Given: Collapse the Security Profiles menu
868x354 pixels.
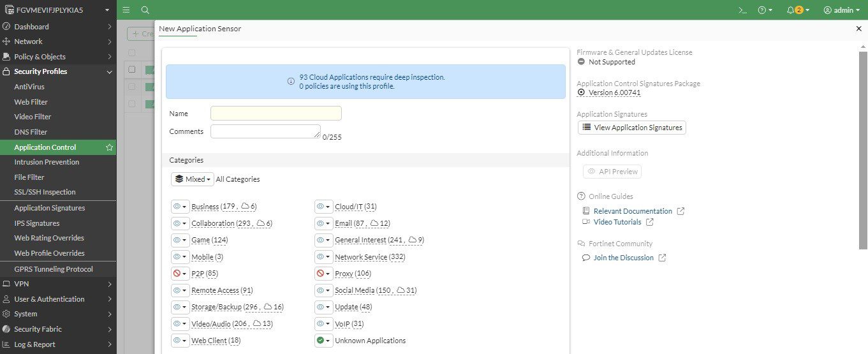Looking at the screenshot, I should pos(58,71).
